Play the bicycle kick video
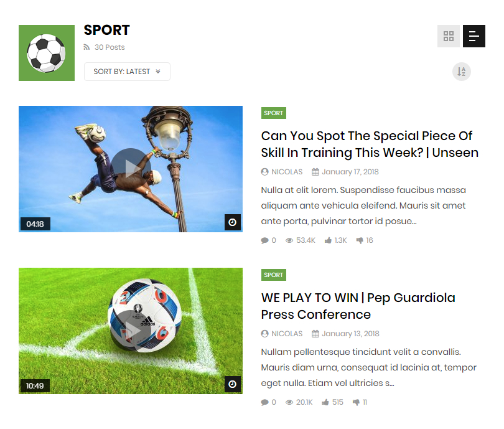Screen dimensions: 504x429 pyautogui.click(x=131, y=168)
